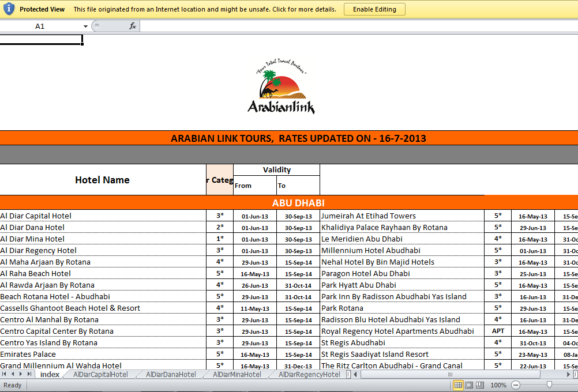Switch to the index sheet tab

[x=50, y=374]
